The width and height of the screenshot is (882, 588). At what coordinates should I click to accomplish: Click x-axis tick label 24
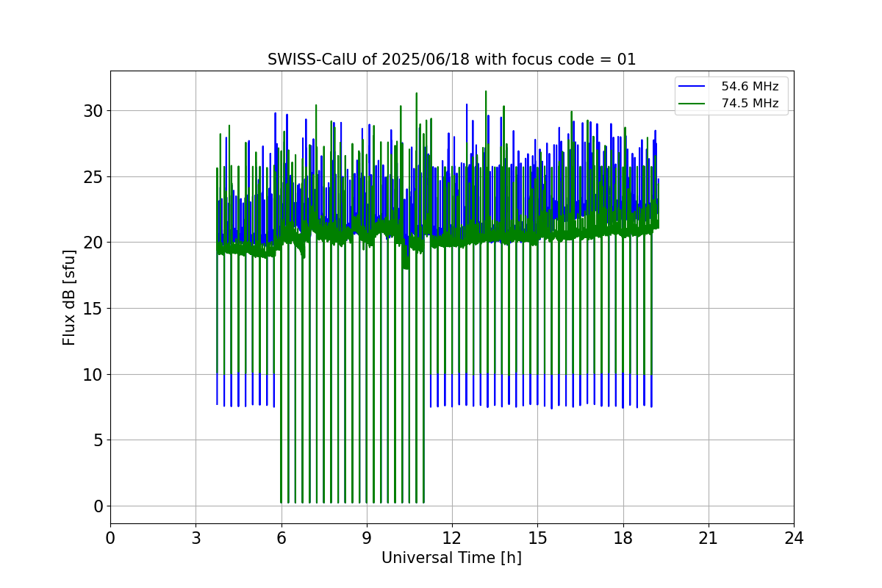point(794,538)
